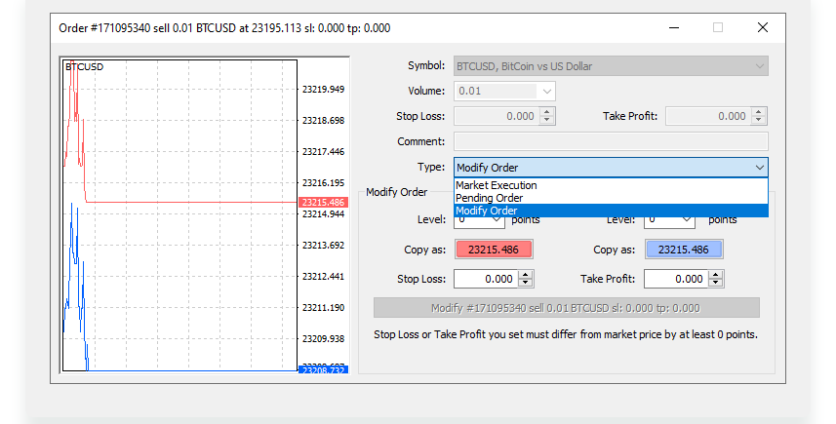Click the blue Copy as 23215.486 button
The image size is (836, 424).
coord(684,250)
